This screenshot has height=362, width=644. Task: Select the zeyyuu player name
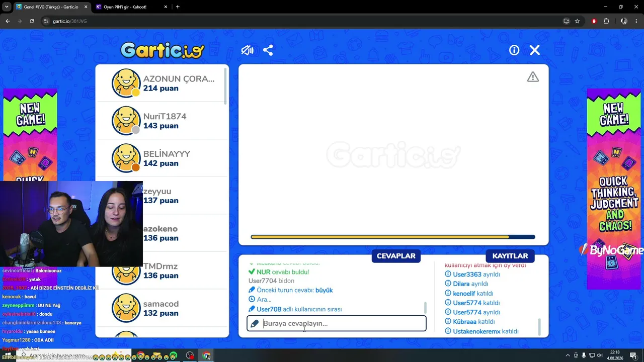tap(157, 192)
